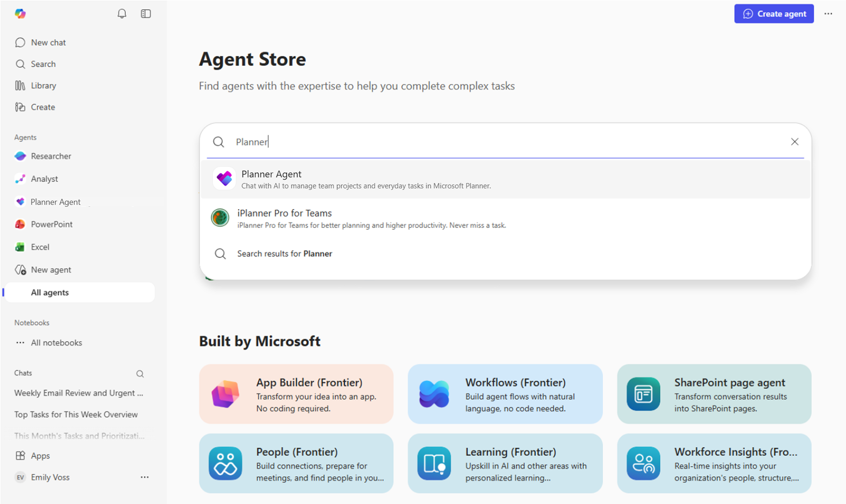The image size is (846, 504).
Task: Click New agent in sidebar
Action: 43,270
